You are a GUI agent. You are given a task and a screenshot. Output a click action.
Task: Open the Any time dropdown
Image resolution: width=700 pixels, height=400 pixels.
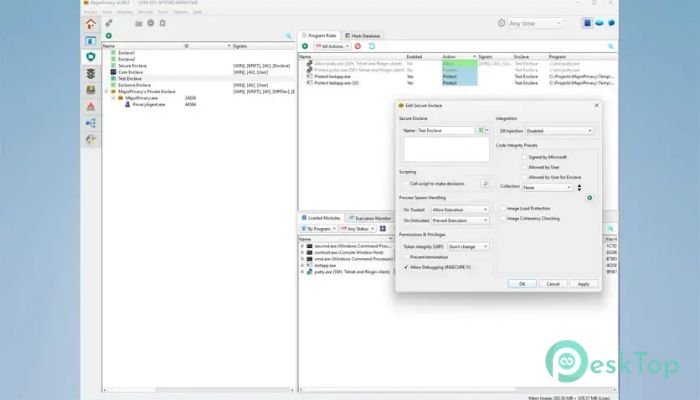pos(535,23)
